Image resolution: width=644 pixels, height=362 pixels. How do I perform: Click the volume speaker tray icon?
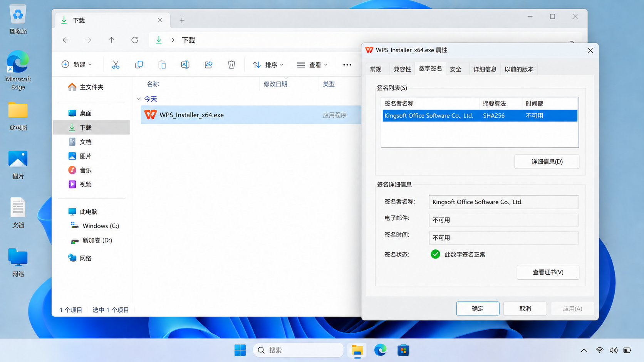tap(613, 350)
